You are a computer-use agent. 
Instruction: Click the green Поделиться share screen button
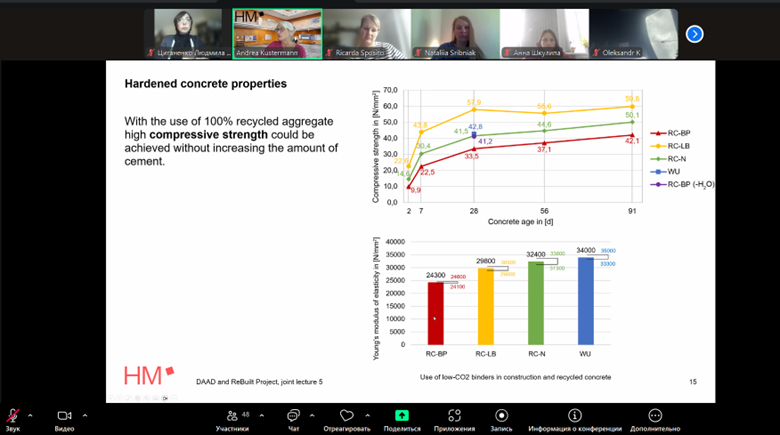402,415
